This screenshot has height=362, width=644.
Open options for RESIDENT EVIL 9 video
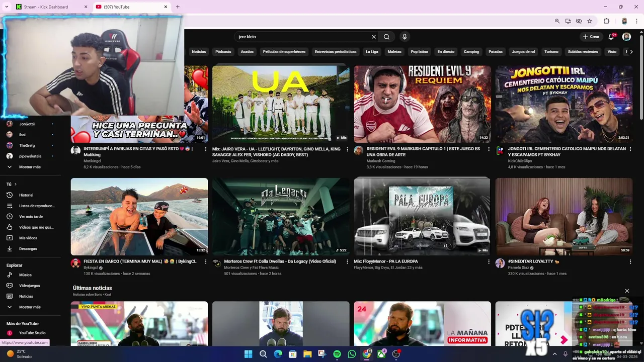pos(489,149)
